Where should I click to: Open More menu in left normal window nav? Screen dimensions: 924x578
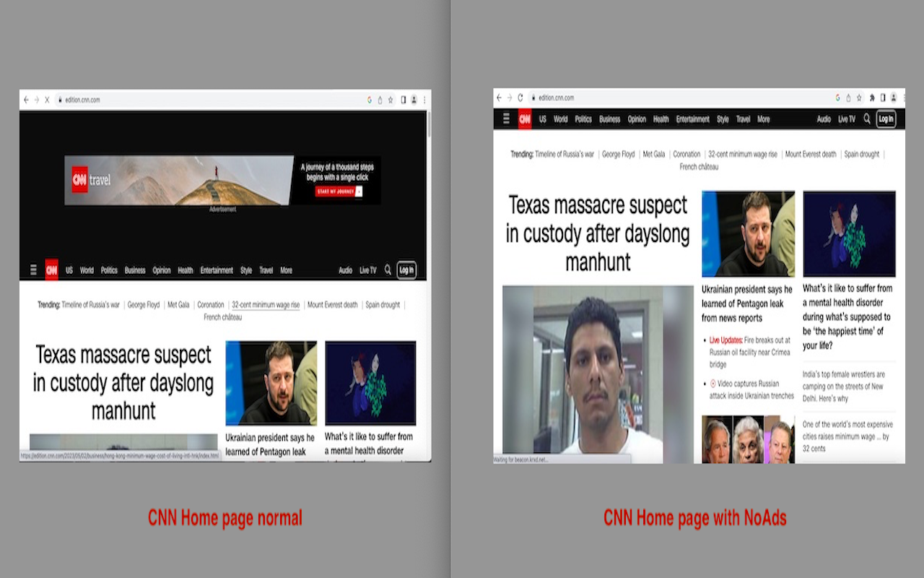[287, 270]
